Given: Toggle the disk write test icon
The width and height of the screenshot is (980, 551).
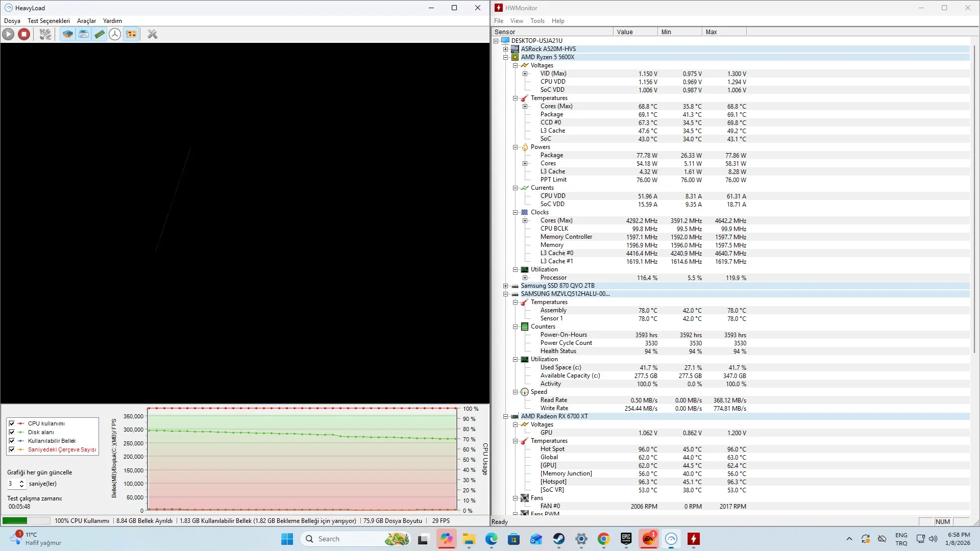Looking at the screenshot, I should point(84,34).
